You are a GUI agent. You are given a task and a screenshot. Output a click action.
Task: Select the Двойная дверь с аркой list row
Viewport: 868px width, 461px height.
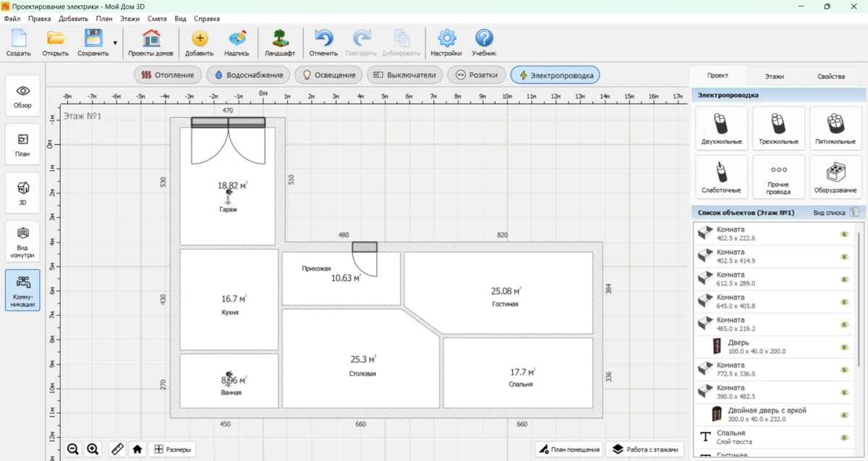pyautogui.click(x=773, y=415)
